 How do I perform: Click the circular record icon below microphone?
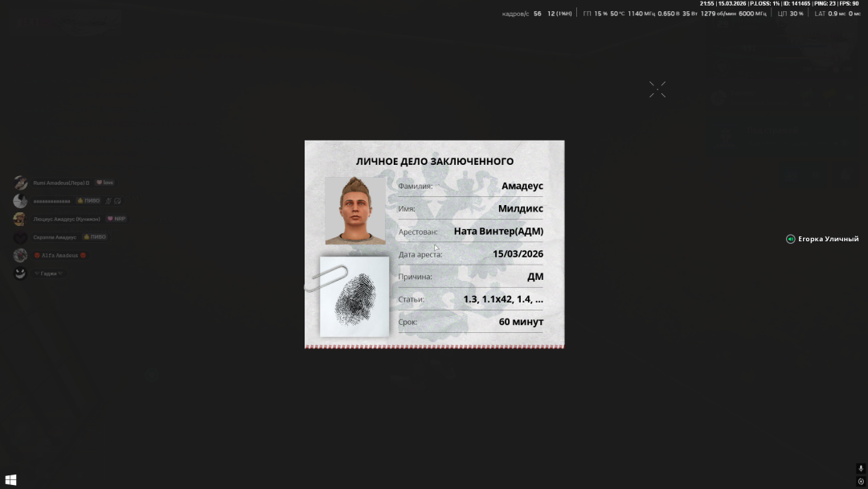click(x=861, y=482)
